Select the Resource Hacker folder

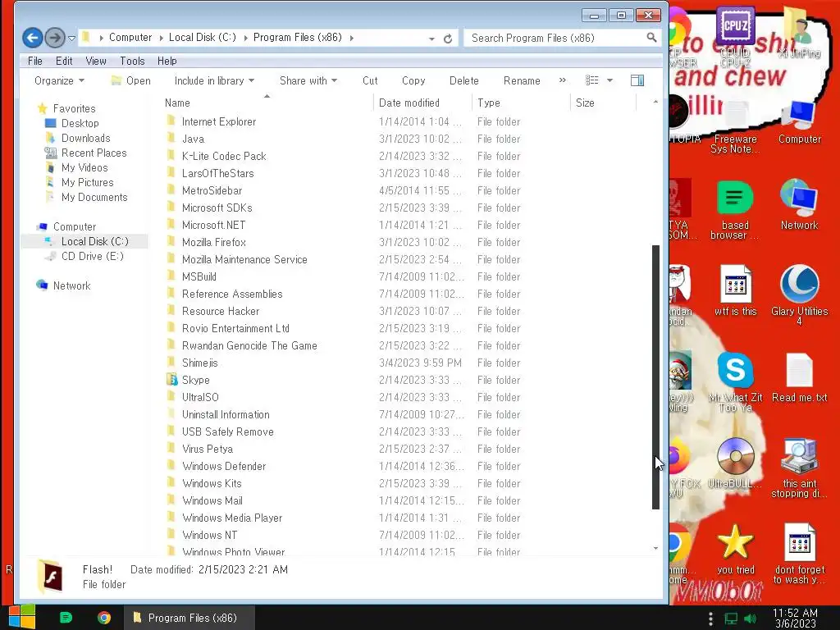[220, 311]
